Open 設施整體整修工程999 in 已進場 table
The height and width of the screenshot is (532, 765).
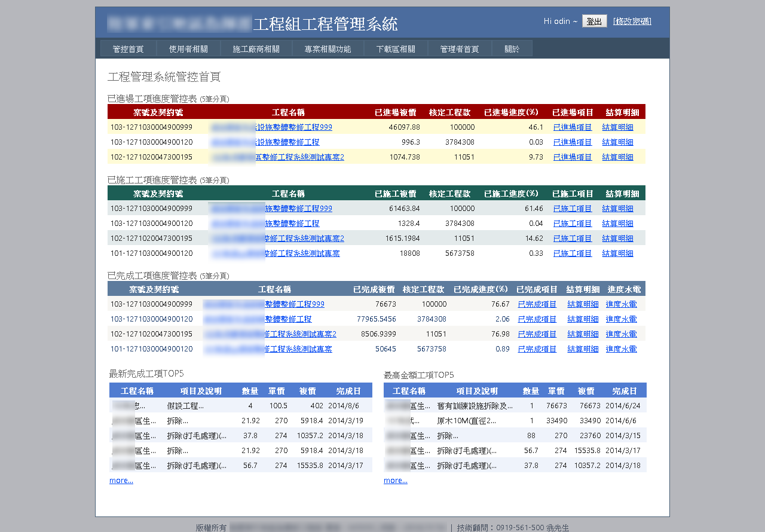[293, 127]
